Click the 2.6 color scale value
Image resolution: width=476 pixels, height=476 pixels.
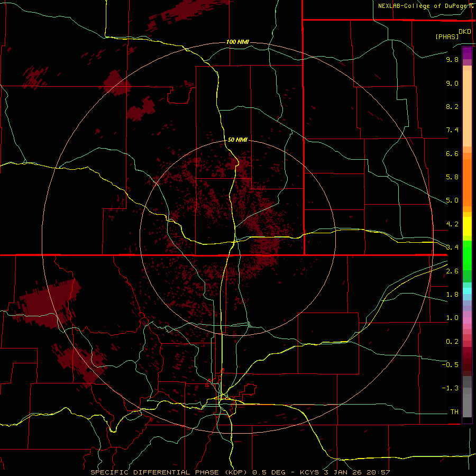click(x=452, y=271)
